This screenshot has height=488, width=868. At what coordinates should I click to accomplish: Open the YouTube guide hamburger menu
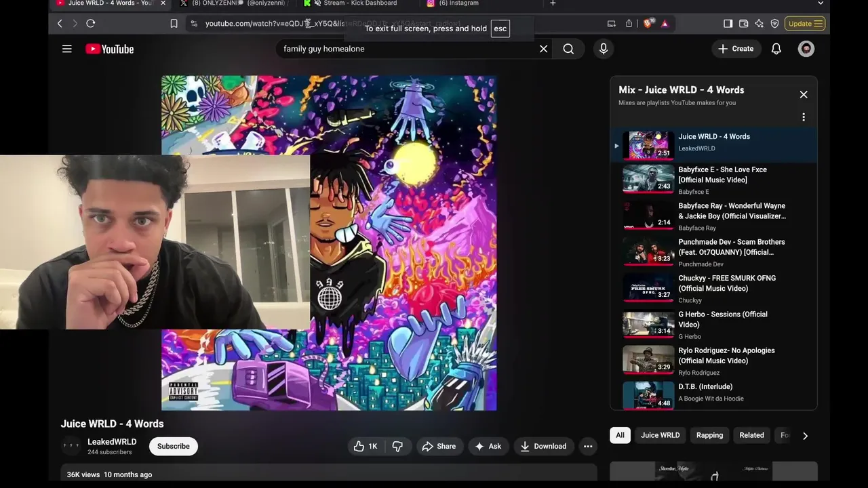67,49
